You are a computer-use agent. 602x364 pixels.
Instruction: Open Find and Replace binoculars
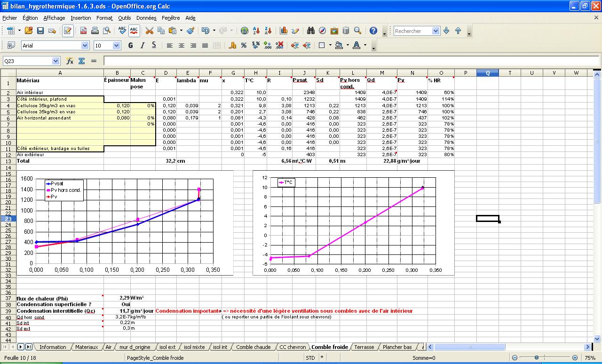coord(311,31)
